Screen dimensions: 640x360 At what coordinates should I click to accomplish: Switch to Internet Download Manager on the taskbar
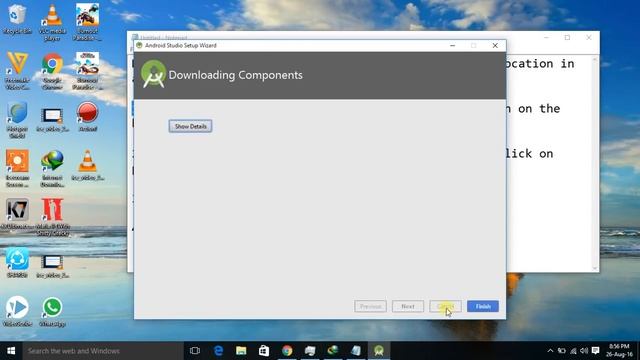pyautogui.click(x=333, y=351)
